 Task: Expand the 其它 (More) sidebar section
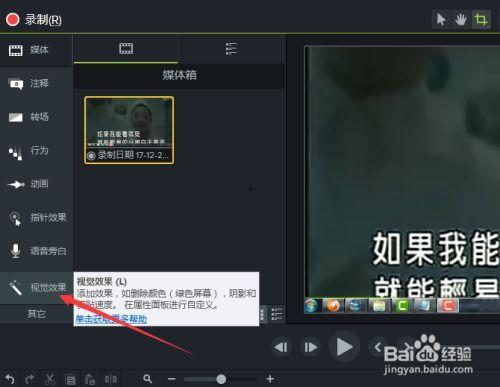(x=36, y=314)
